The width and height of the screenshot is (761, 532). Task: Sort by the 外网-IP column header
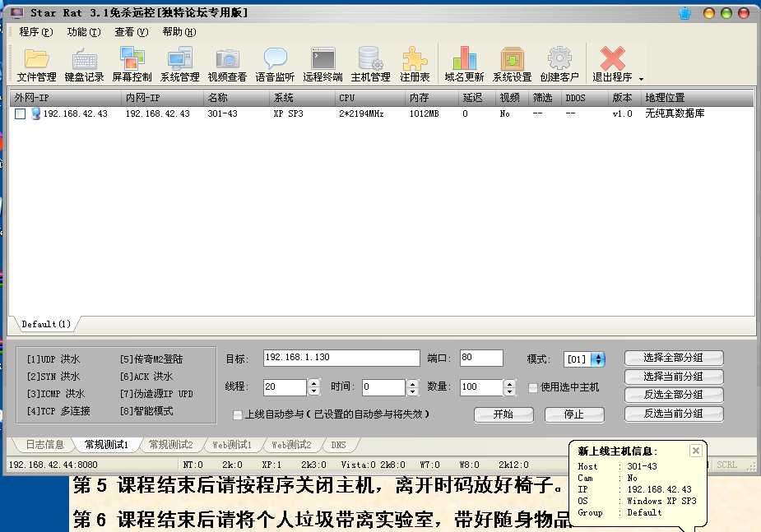pyautogui.click(x=66, y=98)
